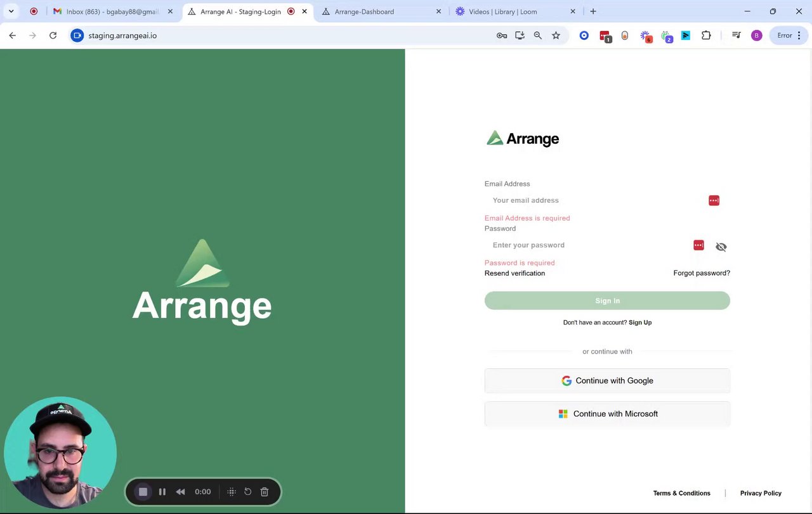
Task: Go forward one browser page
Action: [x=33, y=35]
